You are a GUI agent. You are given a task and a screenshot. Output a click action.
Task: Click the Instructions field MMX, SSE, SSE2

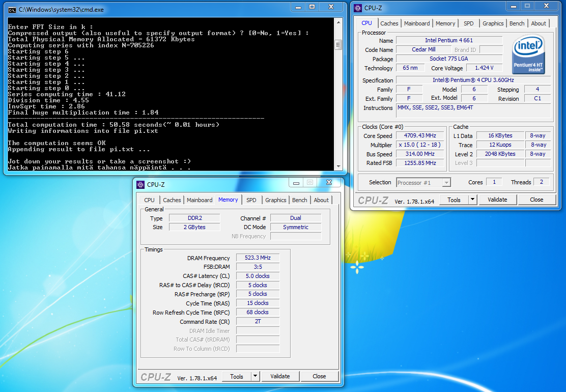point(473,110)
